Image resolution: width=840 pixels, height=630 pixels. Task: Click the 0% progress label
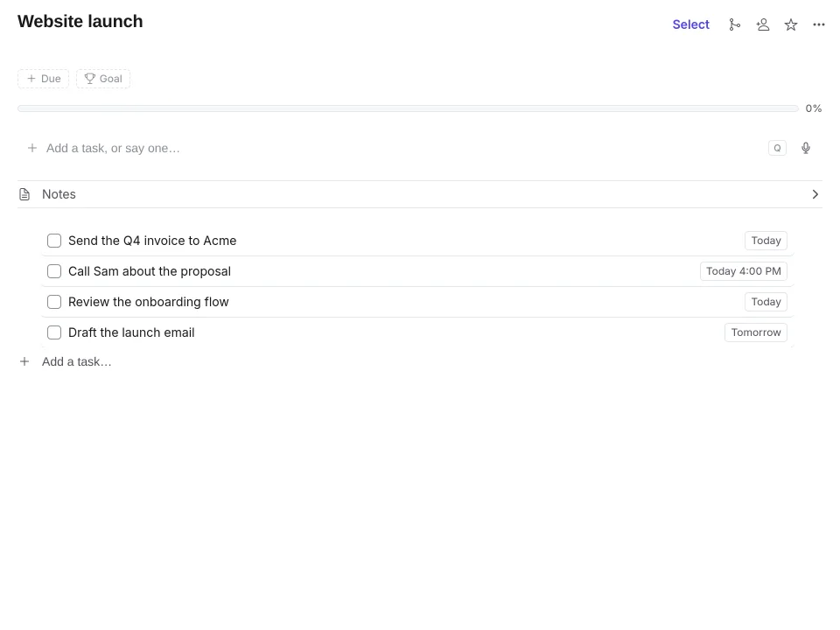point(813,108)
